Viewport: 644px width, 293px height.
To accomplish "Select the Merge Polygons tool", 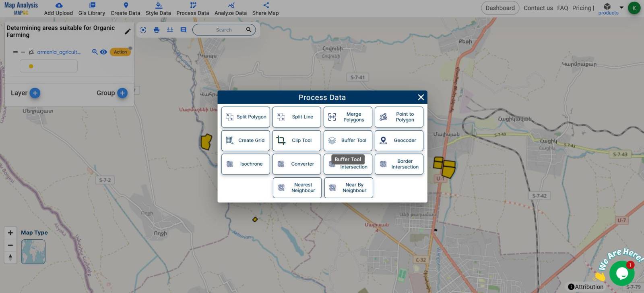I will click(348, 117).
